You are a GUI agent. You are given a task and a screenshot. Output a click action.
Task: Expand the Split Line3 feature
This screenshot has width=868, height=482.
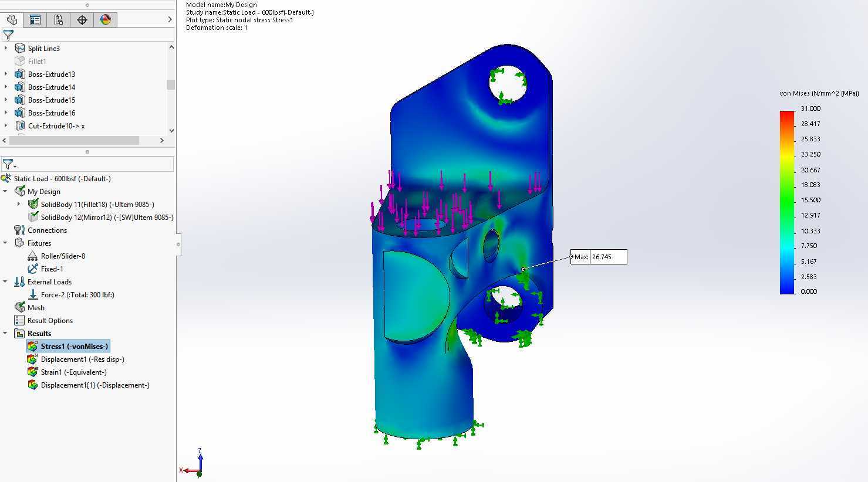coord(6,48)
